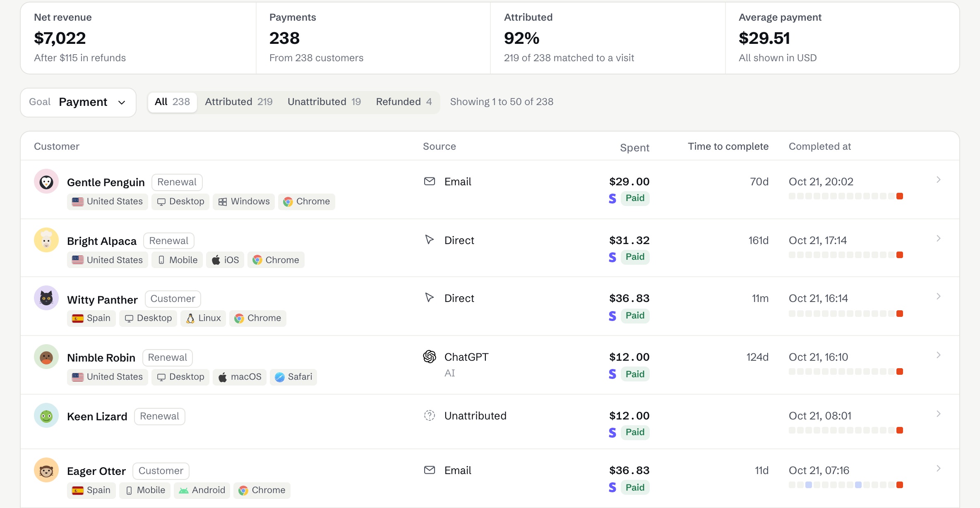
Task: Open Nimble Robin details chevron
Action: 939,355
